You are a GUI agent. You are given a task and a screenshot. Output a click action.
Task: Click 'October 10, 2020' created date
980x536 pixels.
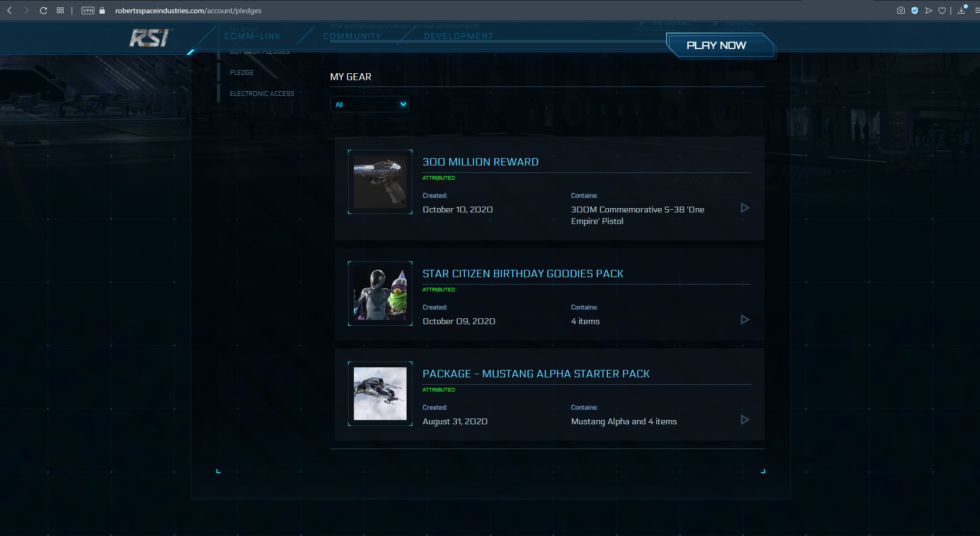point(458,210)
